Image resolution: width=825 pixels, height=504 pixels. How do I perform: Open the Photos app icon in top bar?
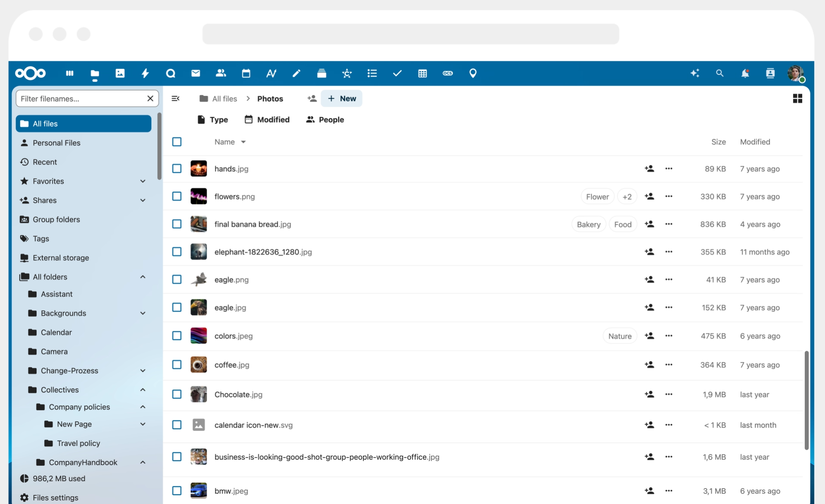pyautogui.click(x=120, y=74)
